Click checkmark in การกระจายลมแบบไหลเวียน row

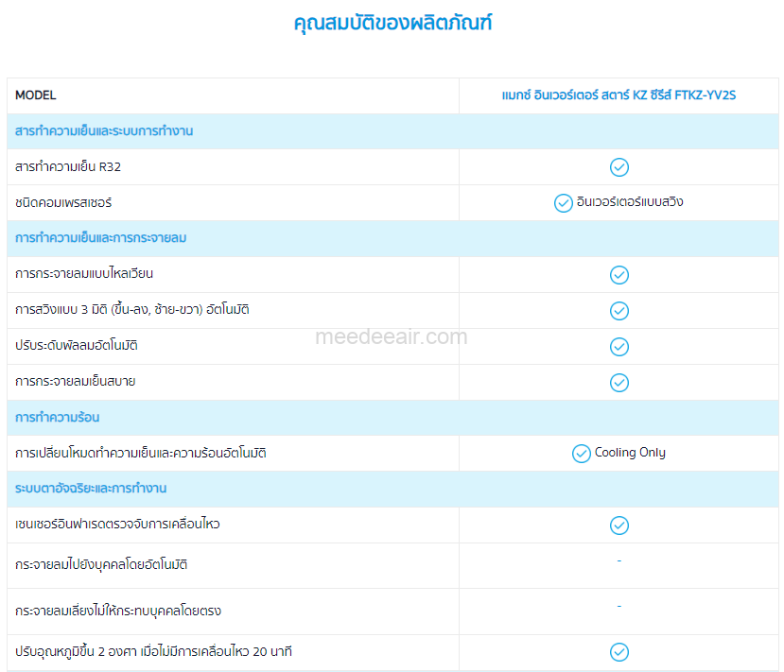click(618, 275)
